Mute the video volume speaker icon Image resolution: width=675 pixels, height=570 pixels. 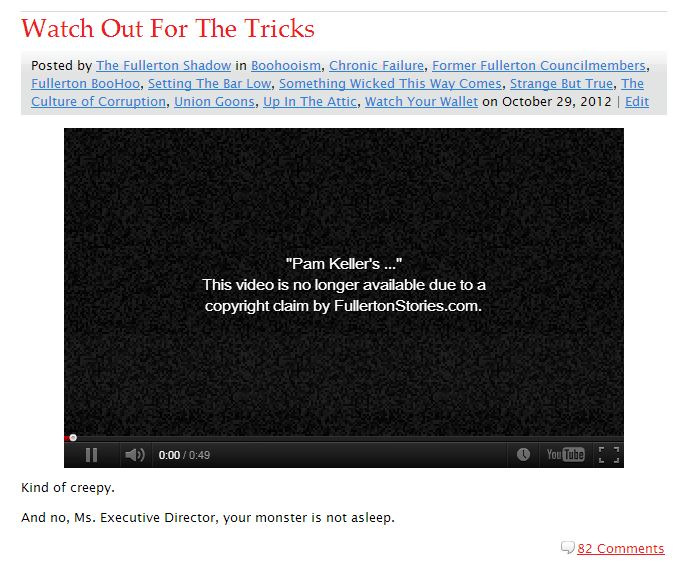135,455
